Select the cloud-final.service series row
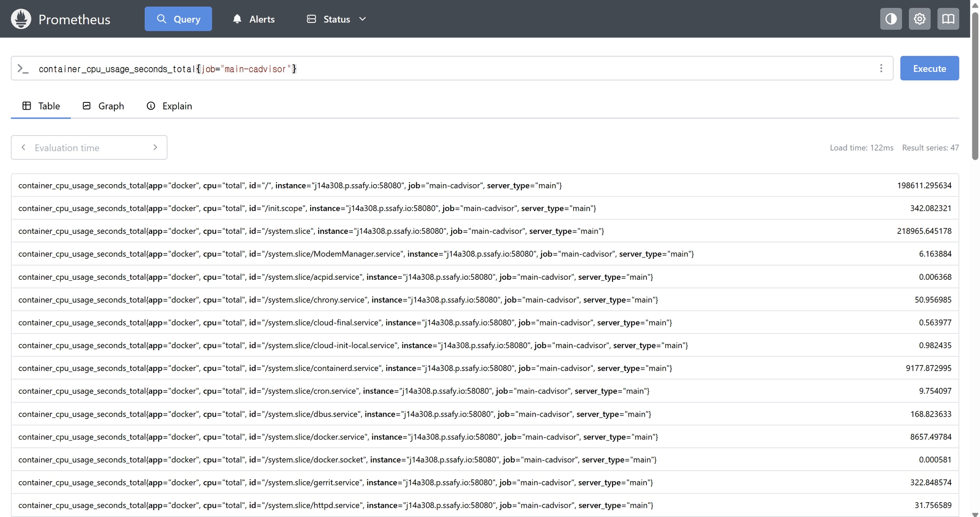Viewport: 980px width, 517px height. point(485,322)
